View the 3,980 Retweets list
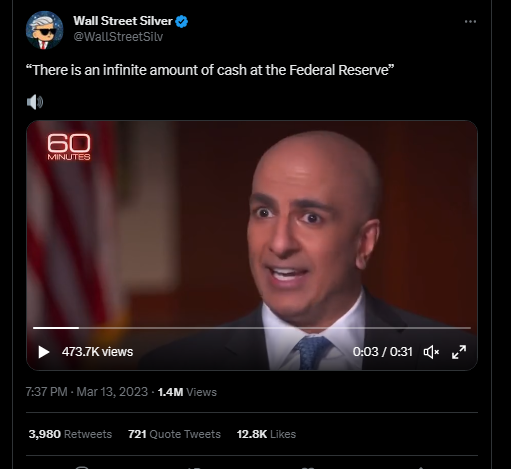 [x=70, y=434]
